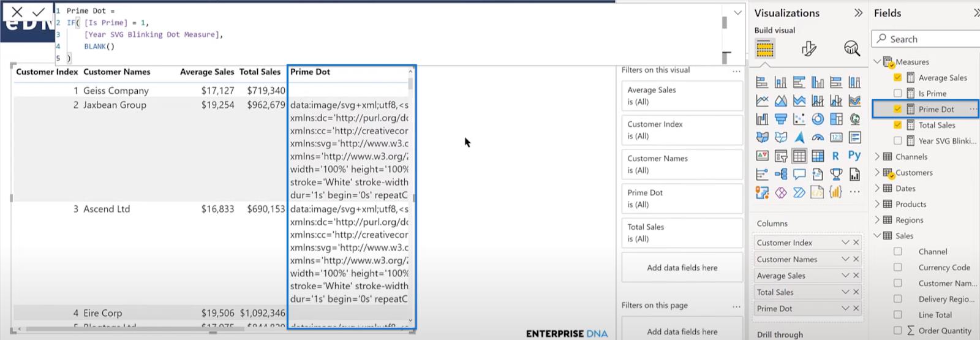This screenshot has width=980, height=340.
Task: Select the Waterfall chart visual
Action: (x=762, y=119)
